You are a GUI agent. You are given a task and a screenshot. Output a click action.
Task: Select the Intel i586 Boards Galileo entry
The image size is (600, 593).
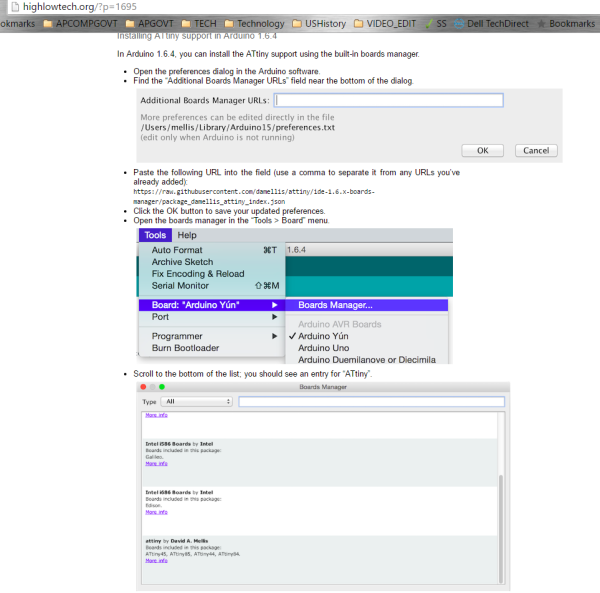point(320,463)
